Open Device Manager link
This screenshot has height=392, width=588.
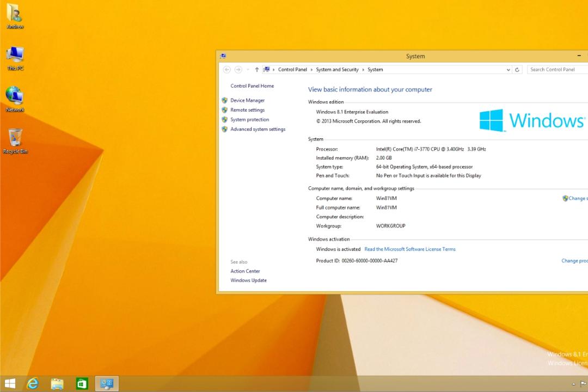pyautogui.click(x=247, y=100)
